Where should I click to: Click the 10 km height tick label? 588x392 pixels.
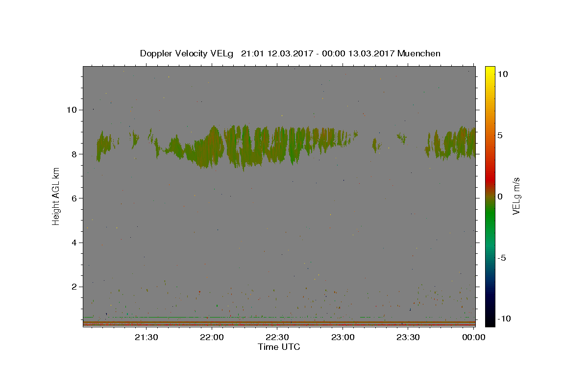(72, 110)
